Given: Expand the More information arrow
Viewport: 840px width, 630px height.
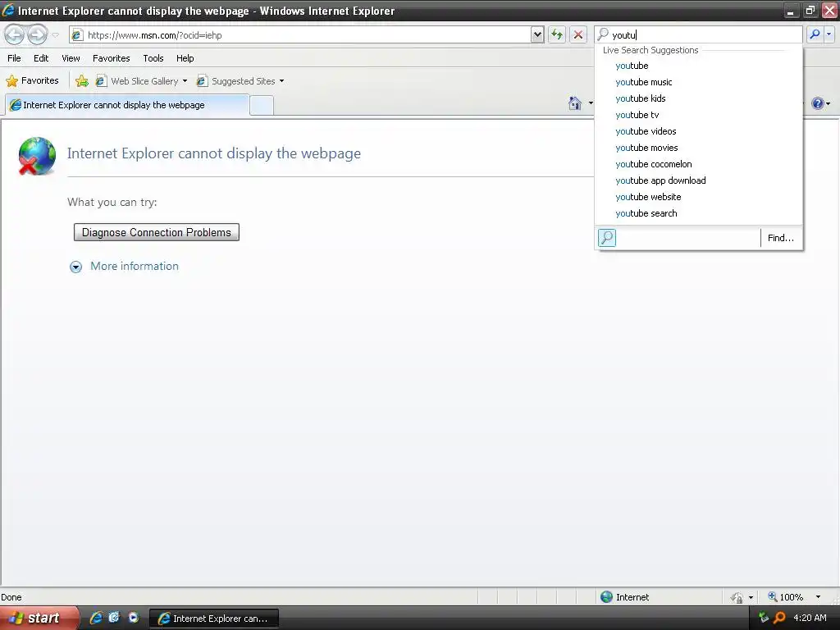Looking at the screenshot, I should (76, 267).
